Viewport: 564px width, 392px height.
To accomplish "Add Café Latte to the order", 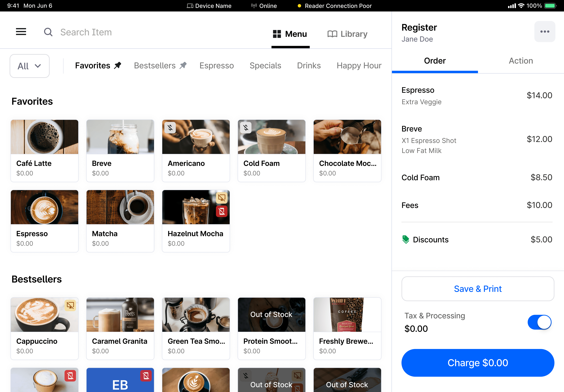I will pyautogui.click(x=44, y=151).
